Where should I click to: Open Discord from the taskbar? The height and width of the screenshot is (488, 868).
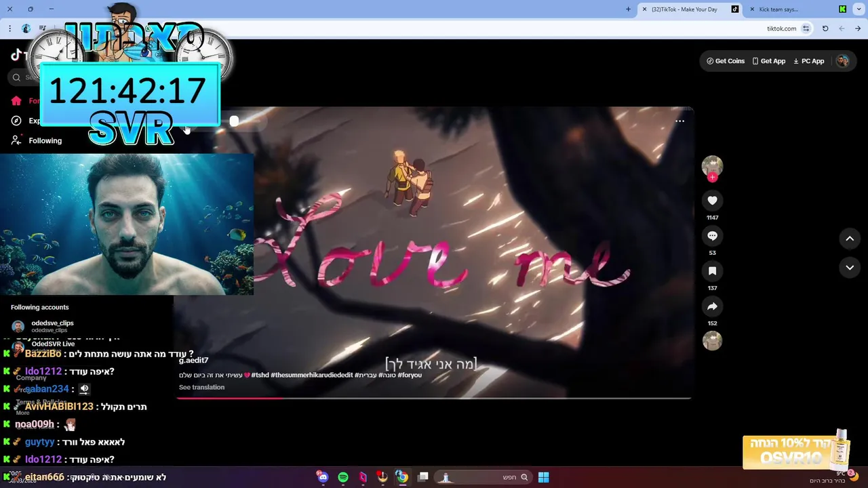[x=323, y=477]
